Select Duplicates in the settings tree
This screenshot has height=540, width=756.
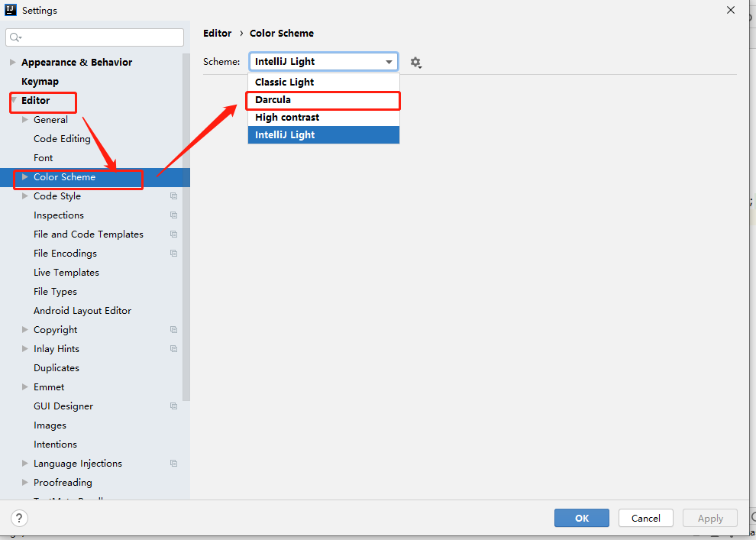pyautogui.click(x=57, y=368)
